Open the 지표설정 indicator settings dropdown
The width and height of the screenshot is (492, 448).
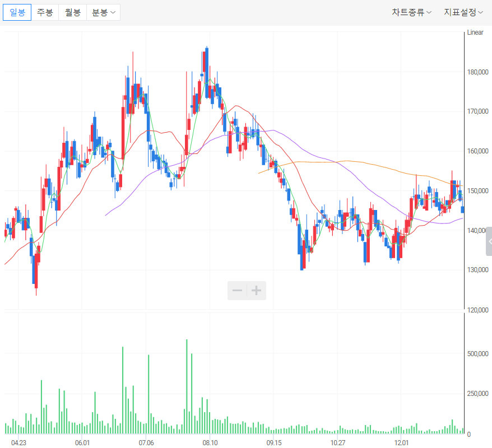(x=463, y=12)
